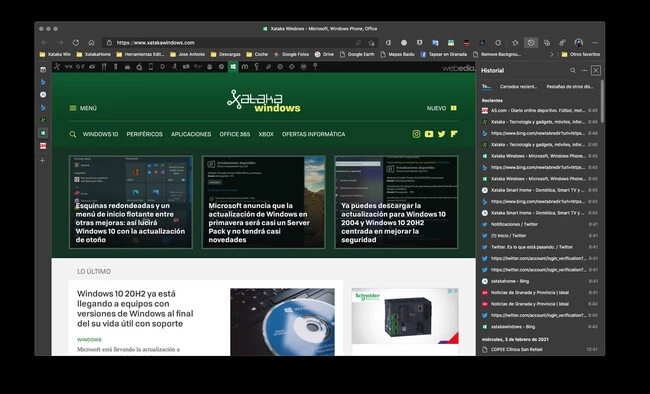Open OFFICE 365 navigation section
The image size is (650, 394).
[235, 134]
